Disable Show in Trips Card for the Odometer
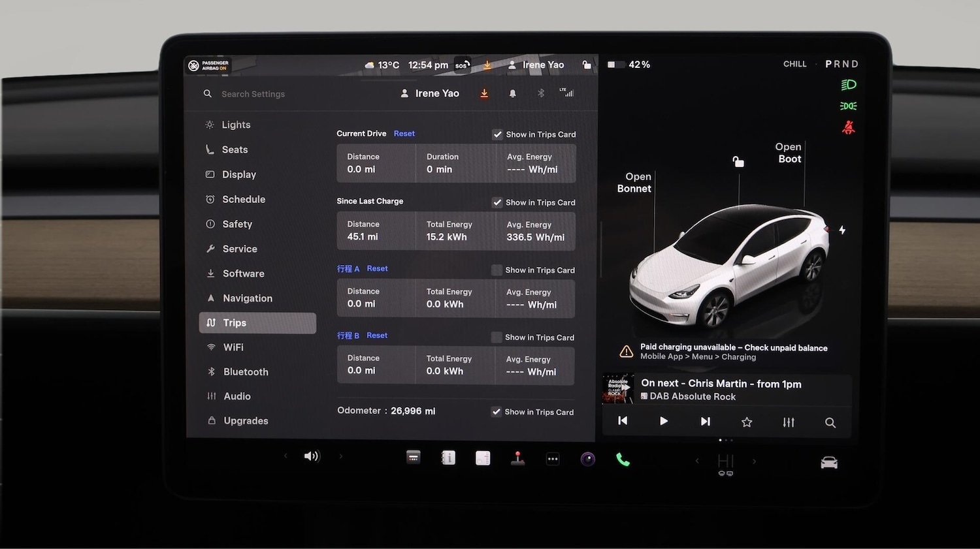980x549 pixels. [x=497, y=411]
